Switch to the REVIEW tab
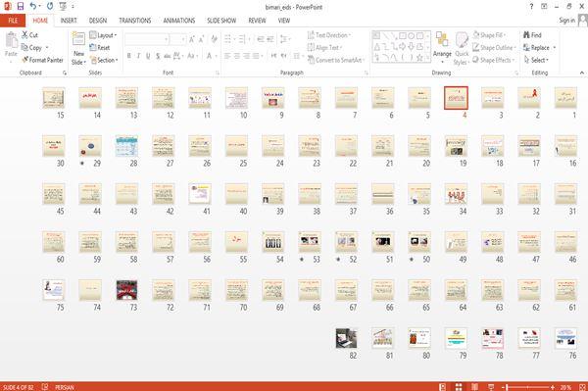The width and height of the screenshot is (588, 391). point(257,21)
